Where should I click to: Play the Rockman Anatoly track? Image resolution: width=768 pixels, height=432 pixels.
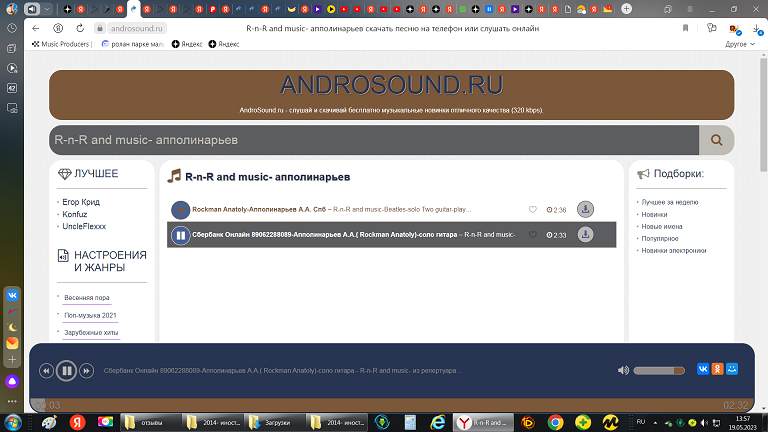coord(180,210)
